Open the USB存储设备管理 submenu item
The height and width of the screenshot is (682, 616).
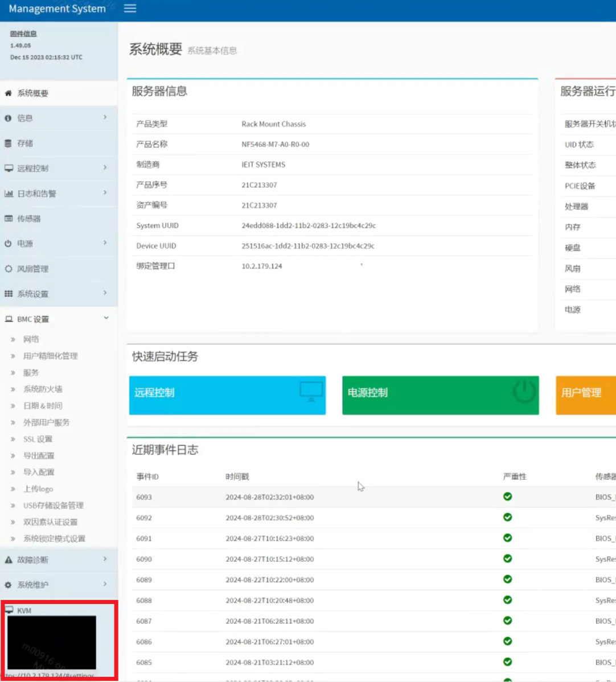(54, 506)
